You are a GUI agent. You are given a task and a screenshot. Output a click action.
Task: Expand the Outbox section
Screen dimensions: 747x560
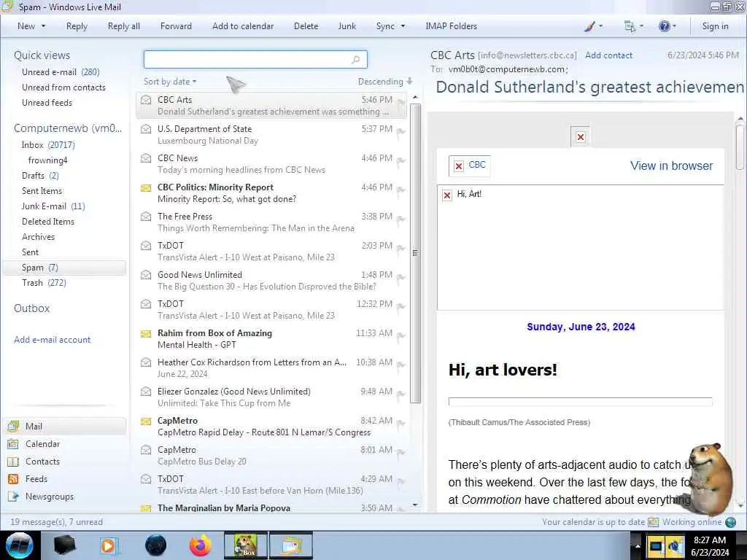tap(31, 308)
